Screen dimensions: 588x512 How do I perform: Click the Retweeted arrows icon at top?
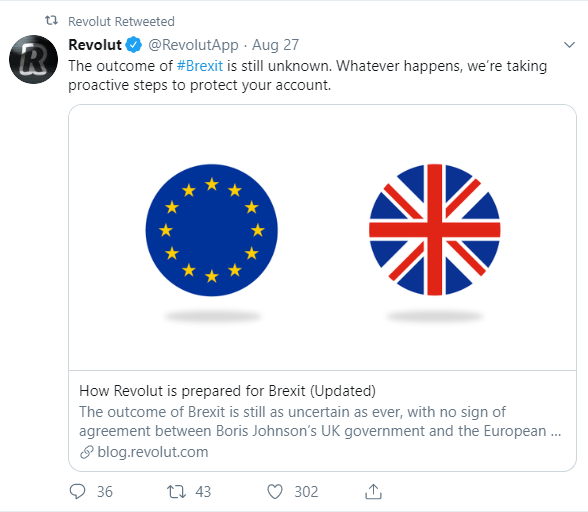51,20
